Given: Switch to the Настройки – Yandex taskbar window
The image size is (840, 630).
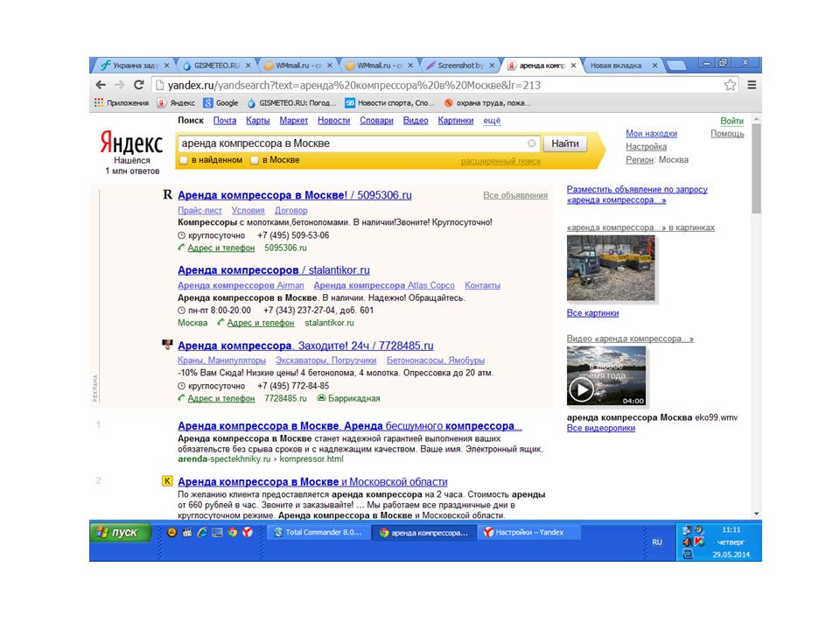Looking at the screenshot, I should tap(529, 533).
